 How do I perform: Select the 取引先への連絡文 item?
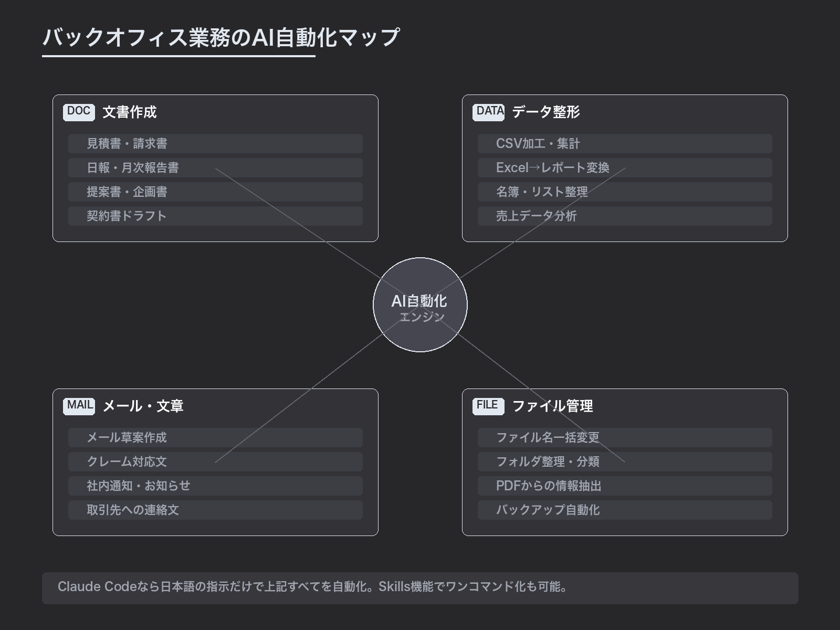click(x=215, y=510)
